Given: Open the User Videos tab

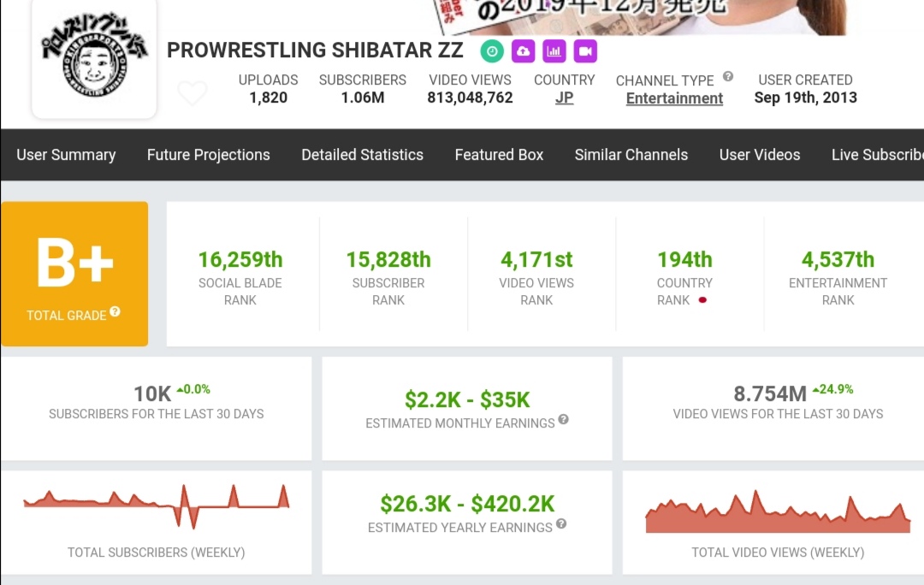Looking at the screenshot, I should pyautogui.click(x=760, y=155).
